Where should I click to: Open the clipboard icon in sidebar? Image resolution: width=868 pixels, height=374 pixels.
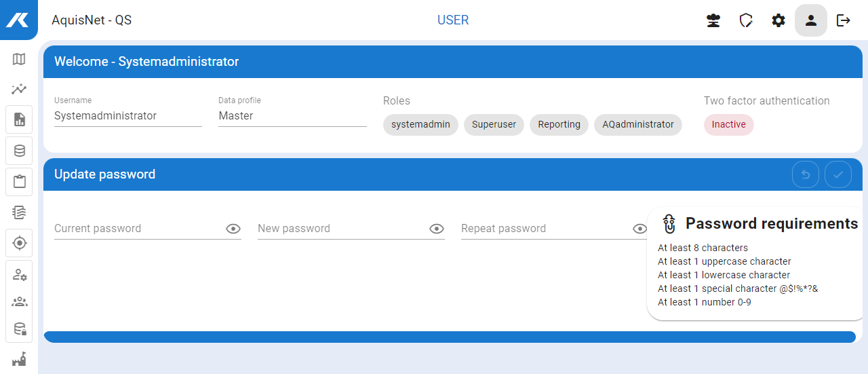(19, 181)
